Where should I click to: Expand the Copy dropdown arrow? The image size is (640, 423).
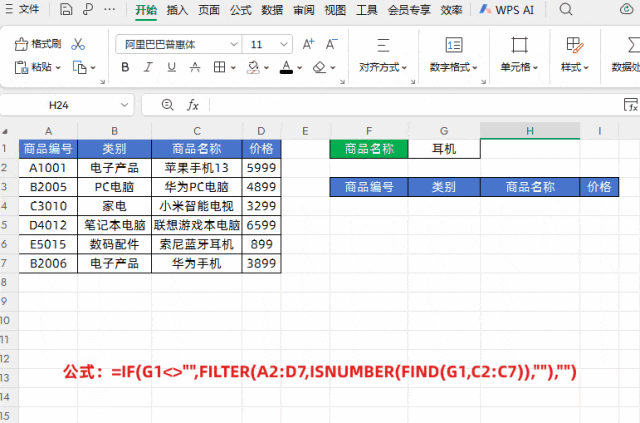(93, 67)
